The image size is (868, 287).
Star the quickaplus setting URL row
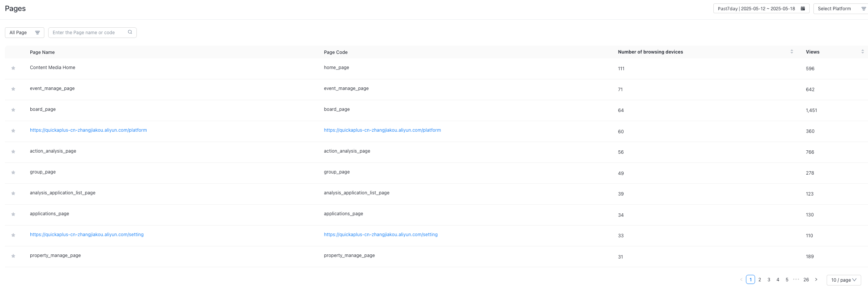pos(13,235)
